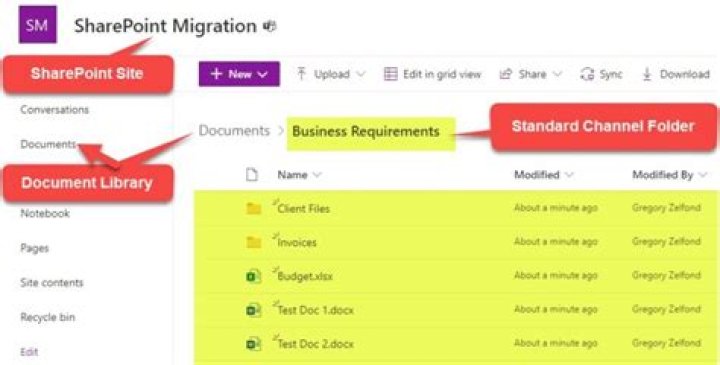Open the Budget.xlsx file name

[305, 276]
